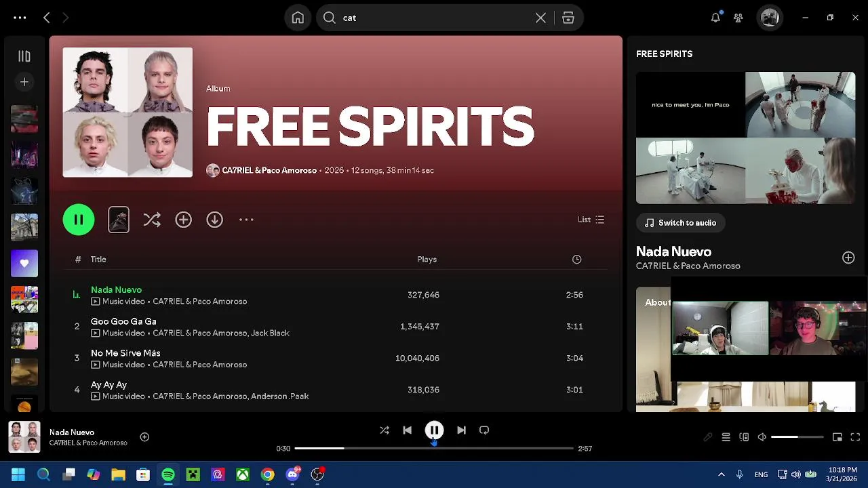
Task: Select the Nada Nuevo track row
Action: coord(336,295)
